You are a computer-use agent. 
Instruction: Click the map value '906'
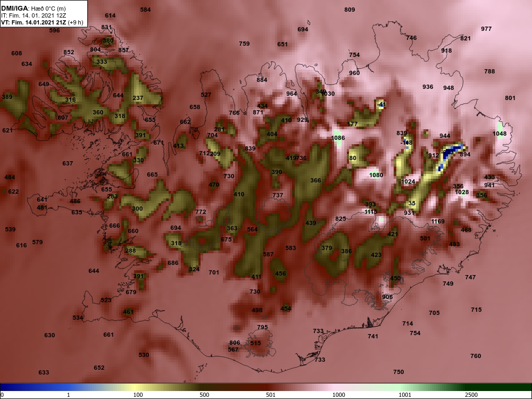[387, 297]
